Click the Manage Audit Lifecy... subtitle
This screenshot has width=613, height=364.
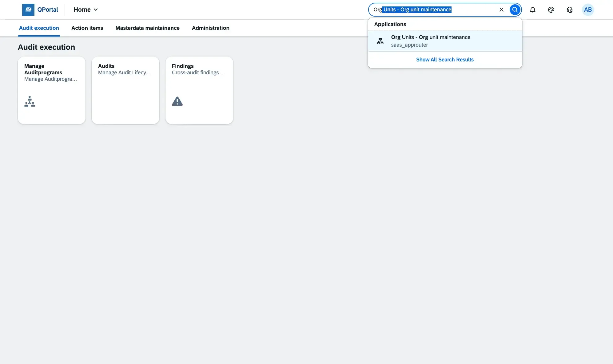pyautogui.click(x=125, y=72)
